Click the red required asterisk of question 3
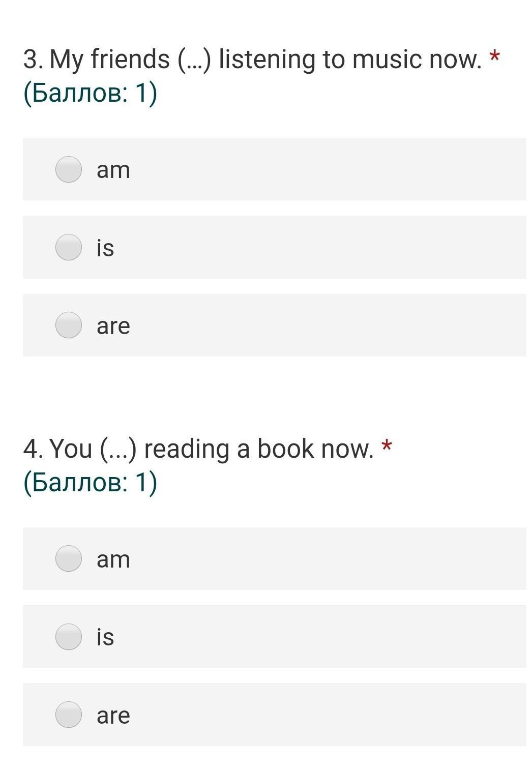Image resolution: width=532 pixels, height=771 pixels. 494,56
